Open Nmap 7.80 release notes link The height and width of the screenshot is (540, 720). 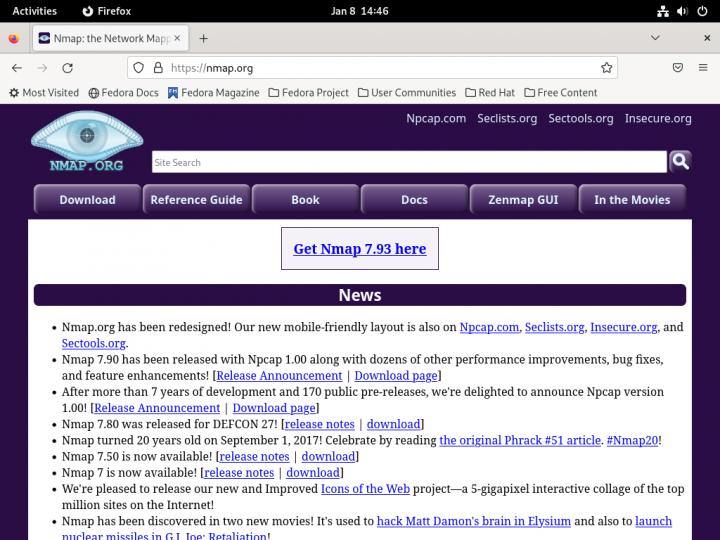point(320,424)
